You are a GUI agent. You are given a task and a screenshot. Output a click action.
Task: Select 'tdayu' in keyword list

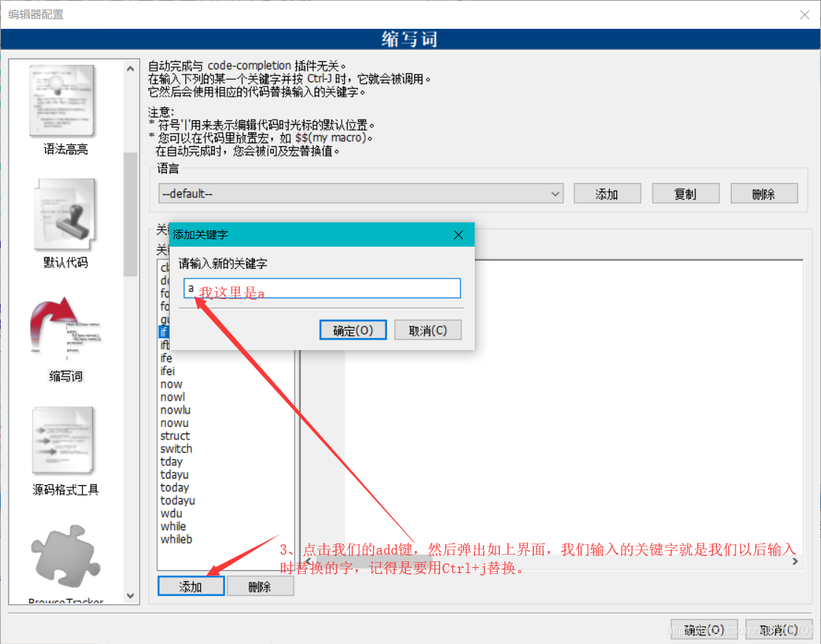174,475
